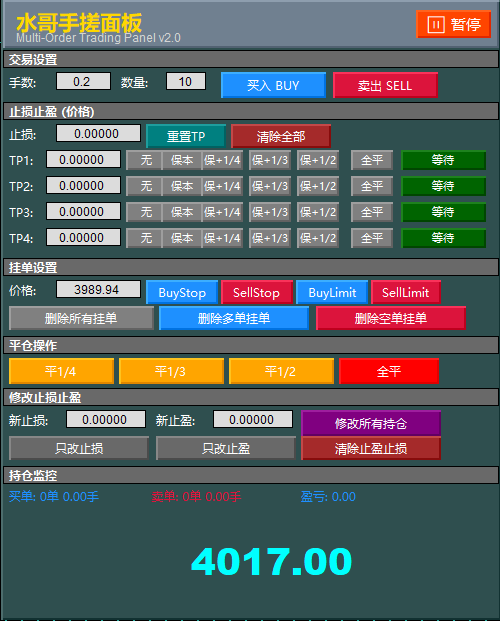The width and height of the screenshot is (500, 621).
Task: Click the 新止损 new stop loss field
Action: 106,419
